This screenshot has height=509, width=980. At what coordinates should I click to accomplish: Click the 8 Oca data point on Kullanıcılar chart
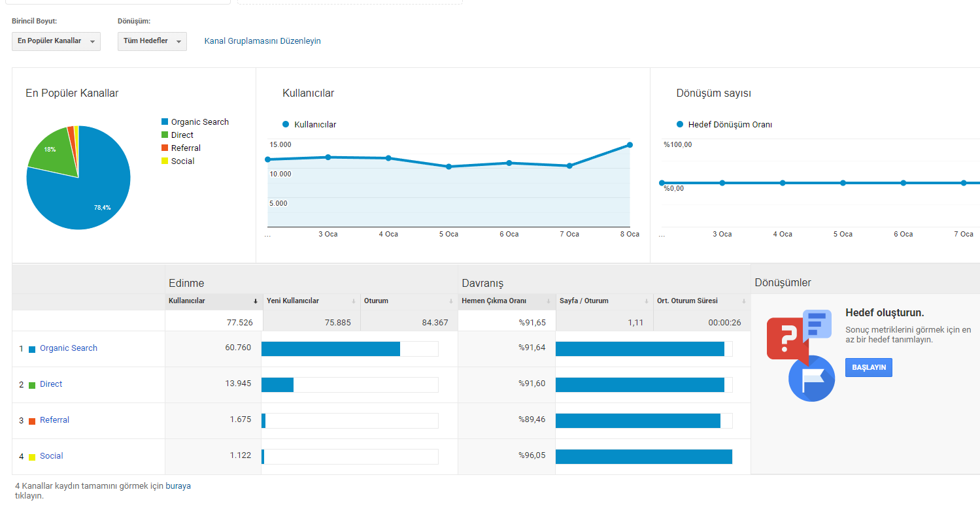(x=630, y=145)
